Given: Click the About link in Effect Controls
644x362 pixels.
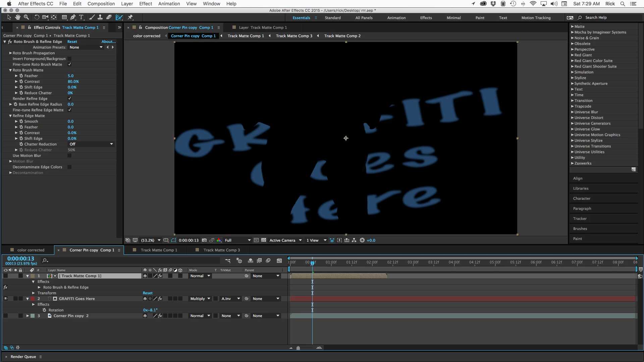Looking at the screenshot, I should click(108, 42).
